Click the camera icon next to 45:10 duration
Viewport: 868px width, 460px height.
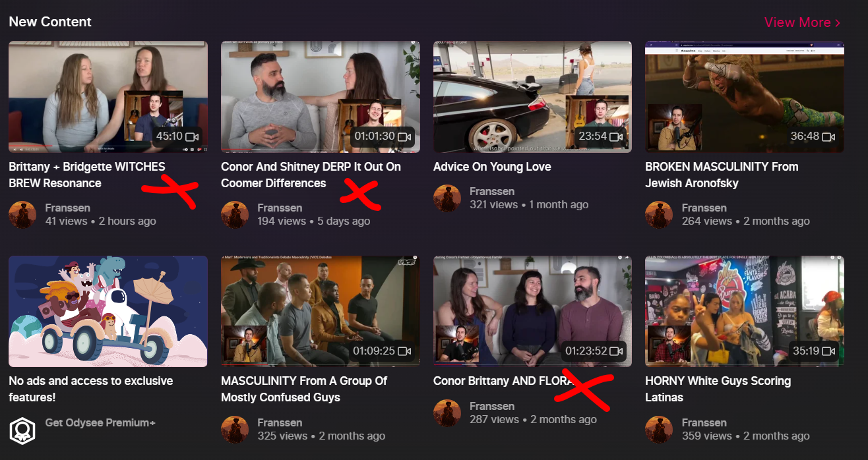tap(192, 136)
